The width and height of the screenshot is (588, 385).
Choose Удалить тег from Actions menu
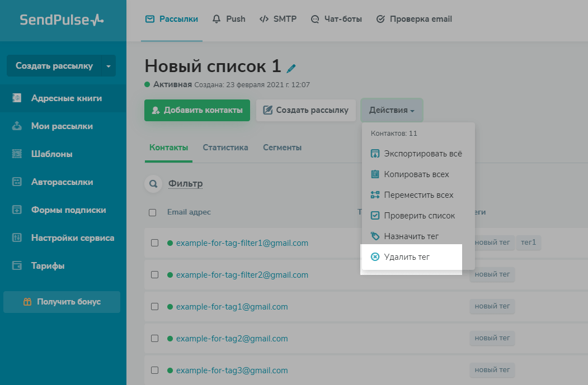click(x=406, y=257)
